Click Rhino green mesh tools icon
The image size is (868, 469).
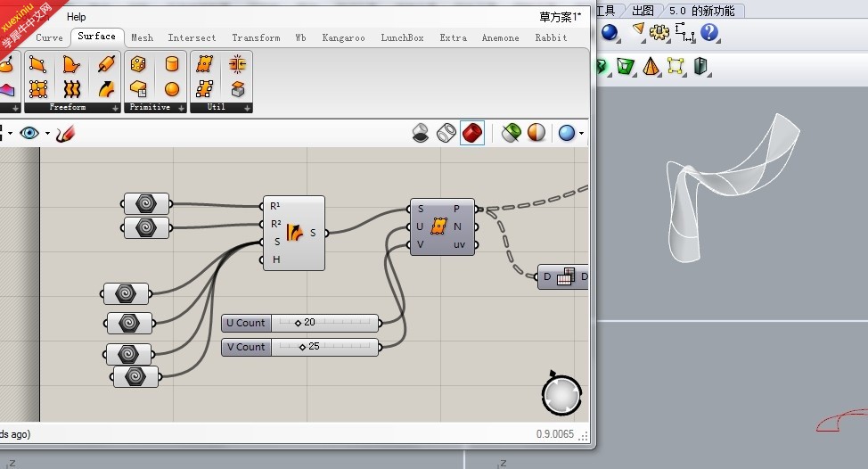(625, 67)
